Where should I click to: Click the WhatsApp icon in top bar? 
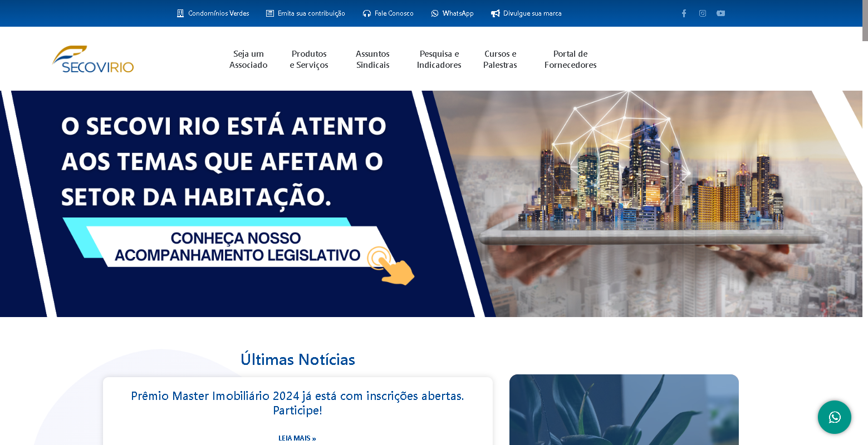435,13
